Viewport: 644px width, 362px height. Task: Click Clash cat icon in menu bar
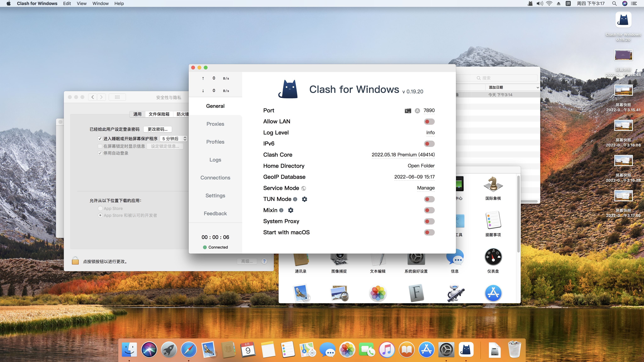click(x=530, y=3)
